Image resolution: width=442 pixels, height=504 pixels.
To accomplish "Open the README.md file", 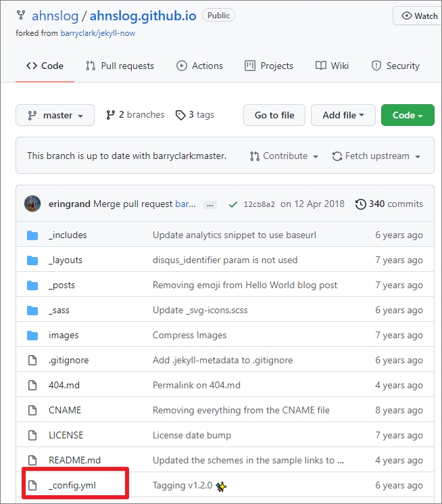I will tap(74, 460).
